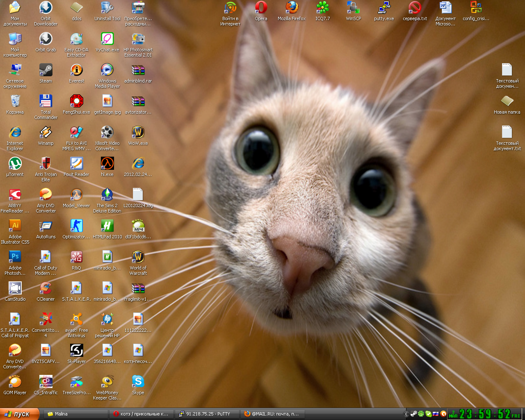Viewport: 525px width, 420px height.
Task: Select CamStudio desktop icon
Action: 15,288
